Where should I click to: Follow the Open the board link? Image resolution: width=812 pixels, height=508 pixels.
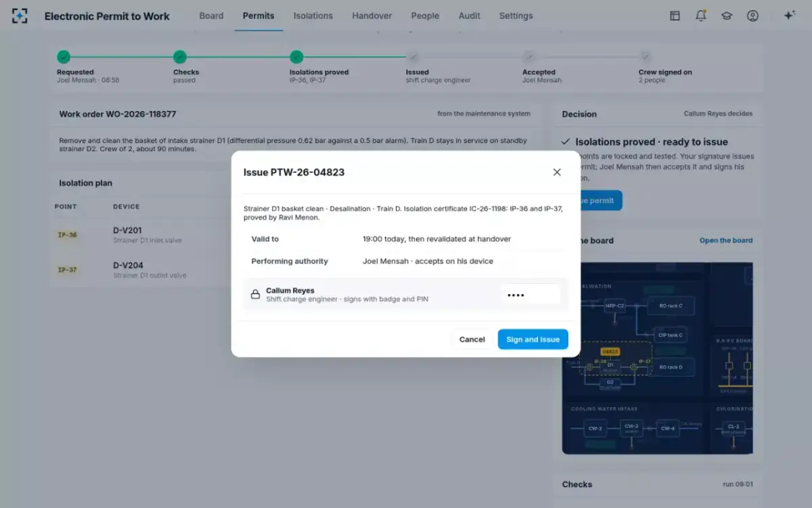726,240
